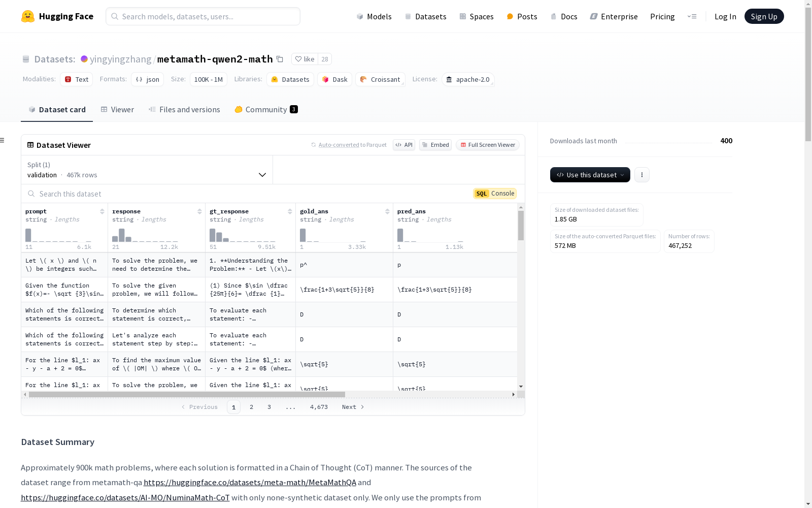Go to page 2 of the dataset
Screen dimensions: 812x508
pyautogui.click(x=251, y=407)
